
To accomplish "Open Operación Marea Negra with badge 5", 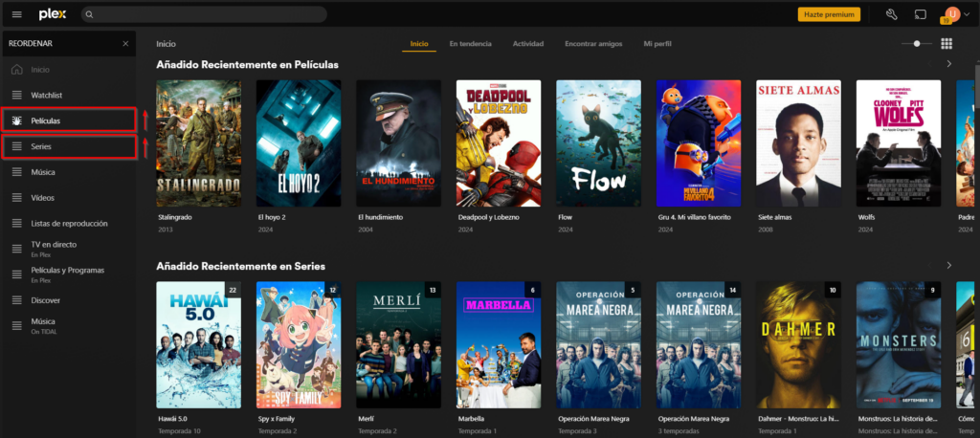I will pos(599,345).
